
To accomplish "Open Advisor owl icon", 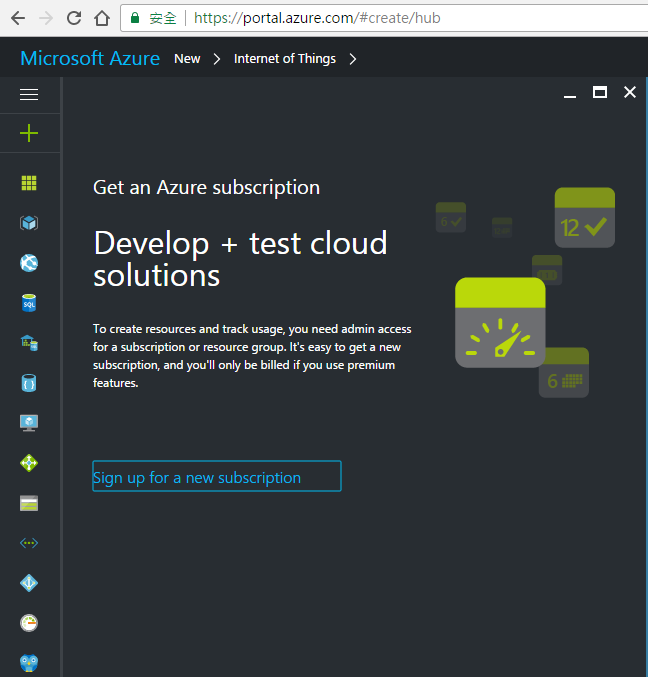I will tap(29, 663).
